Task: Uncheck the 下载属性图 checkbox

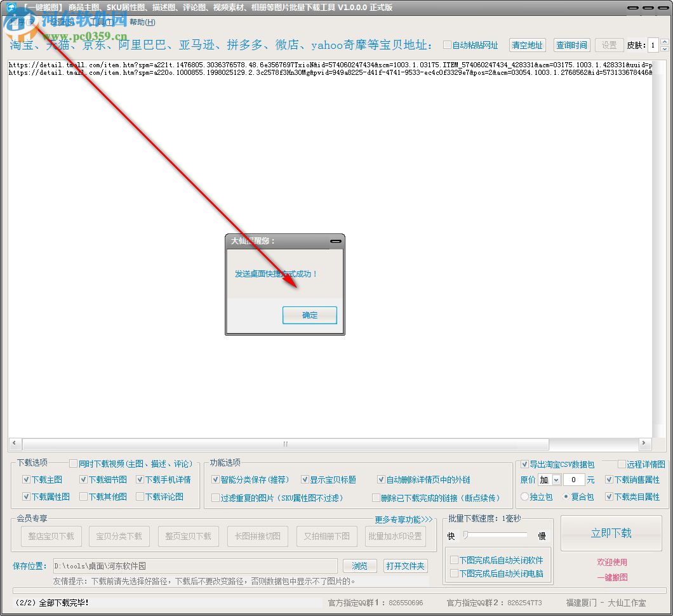Action: (x=26, y=496)
